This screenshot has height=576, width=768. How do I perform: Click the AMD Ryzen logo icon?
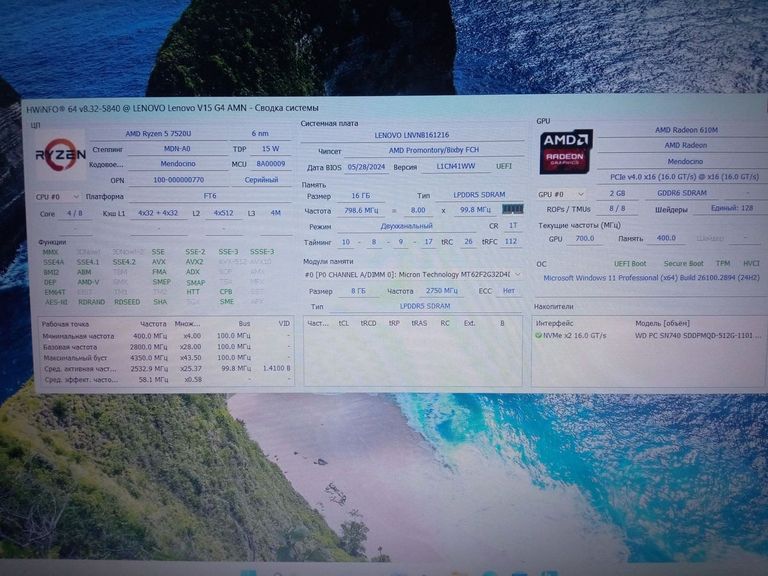pos(60,155)
